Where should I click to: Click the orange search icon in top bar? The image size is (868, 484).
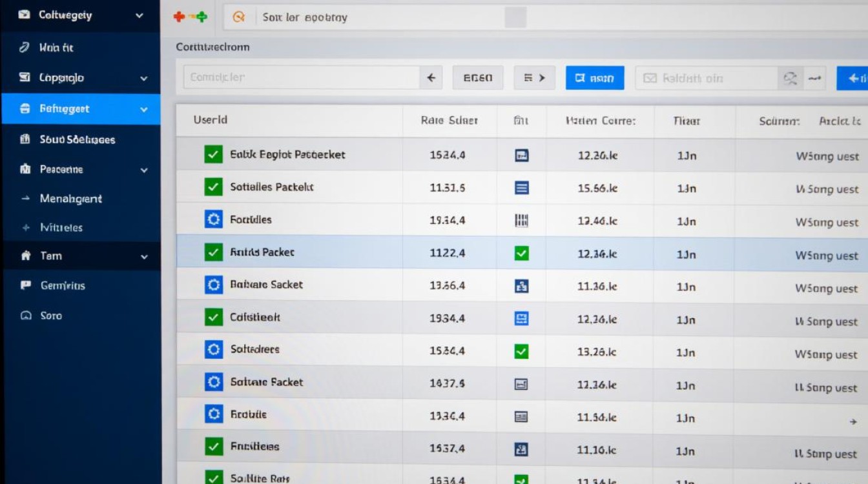coord(238,17)
